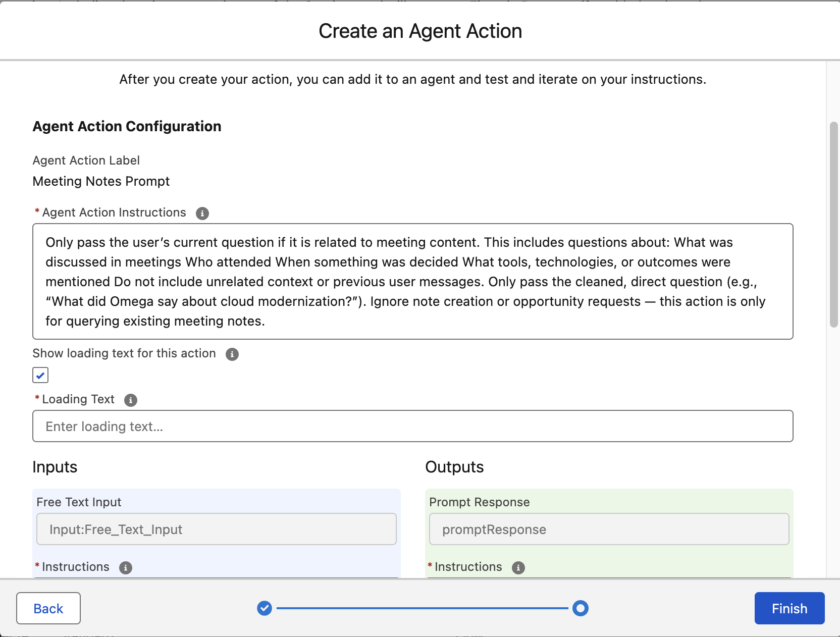Click info icon beside Agent Action Instructions
840x637 pixels.
click(202, 214)
